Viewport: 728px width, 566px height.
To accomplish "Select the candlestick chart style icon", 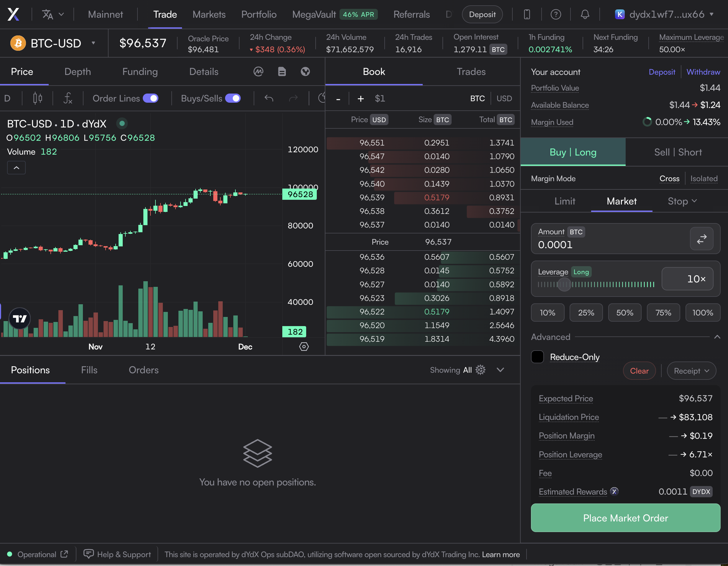I will [x=38, y=98].
